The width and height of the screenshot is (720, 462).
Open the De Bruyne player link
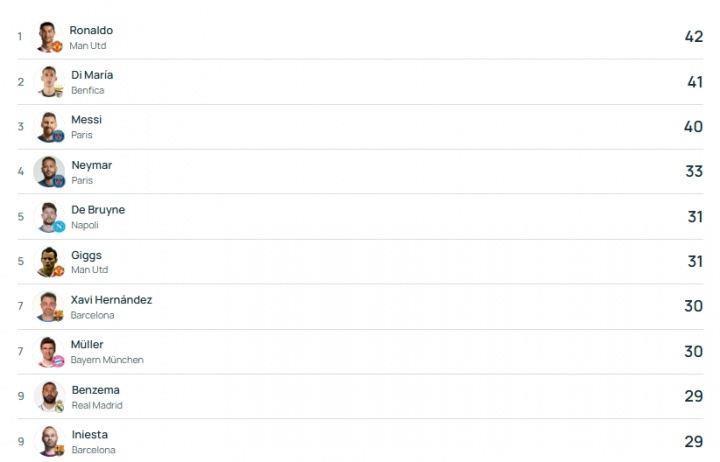[x=98, y=209]
